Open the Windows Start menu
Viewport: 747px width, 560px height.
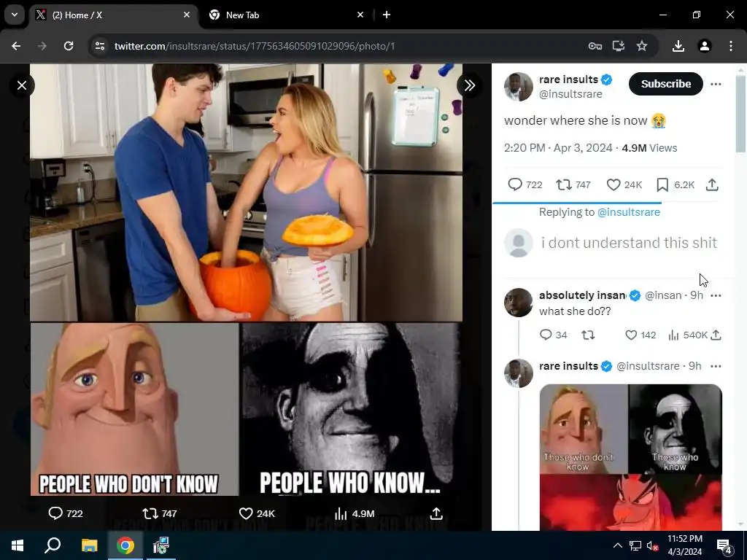tap(18, 545)
